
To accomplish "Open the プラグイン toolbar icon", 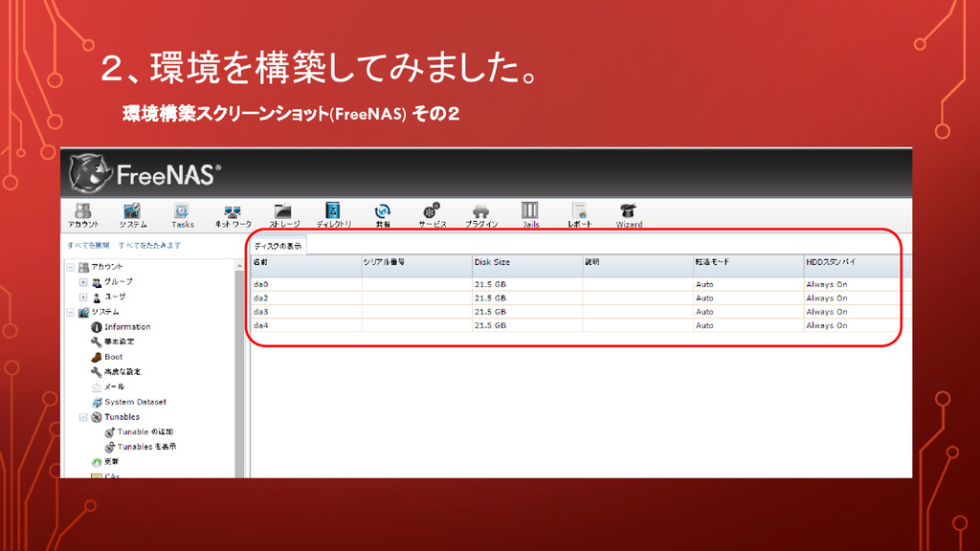I will pyautogui.click(x=480, y=215).
